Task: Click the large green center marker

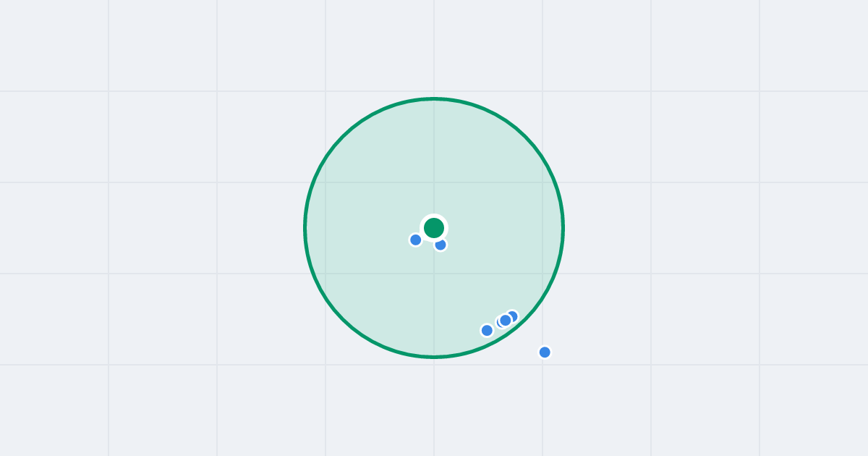Action: pyautogui.click(x=434, y=228)
